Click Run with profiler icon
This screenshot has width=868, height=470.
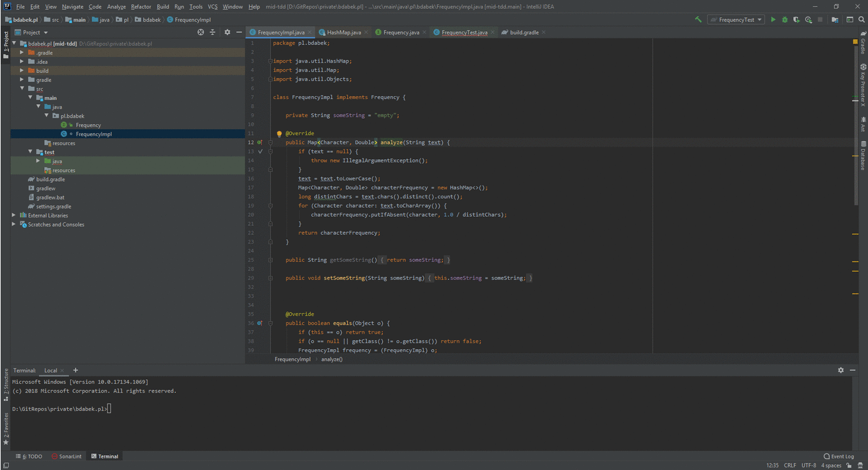coord(809,20)
